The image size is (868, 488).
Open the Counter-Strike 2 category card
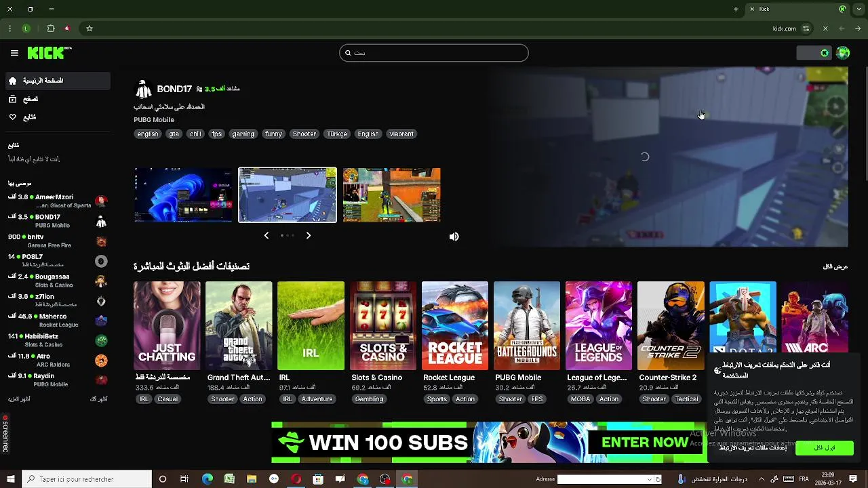671,326
